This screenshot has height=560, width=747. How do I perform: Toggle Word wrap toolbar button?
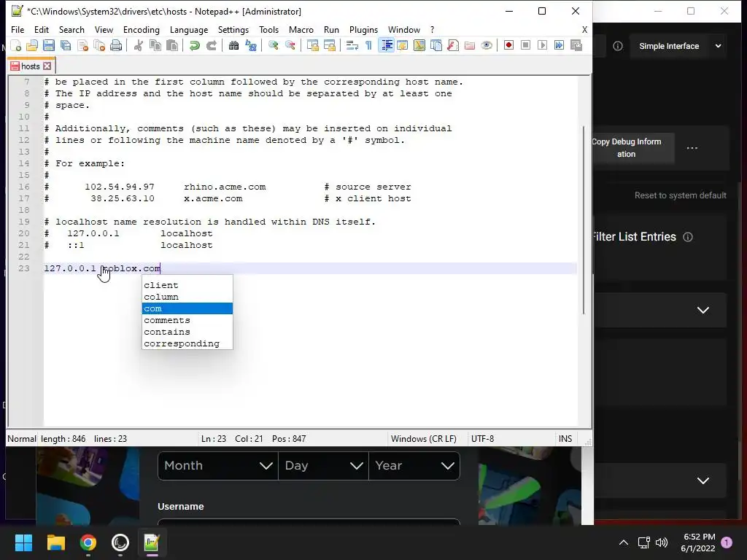click(352, 46)
